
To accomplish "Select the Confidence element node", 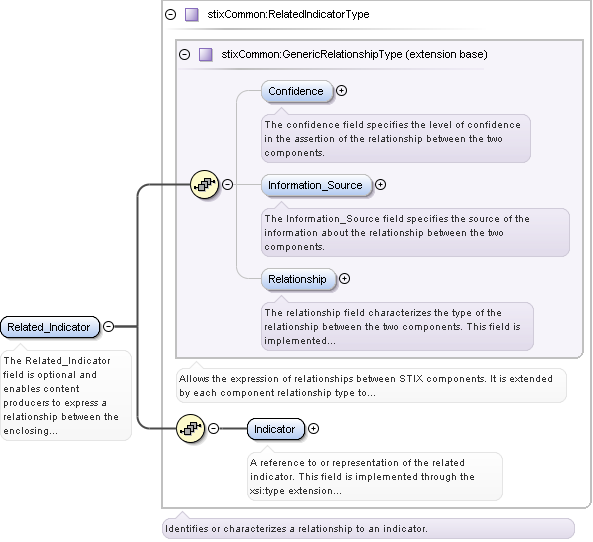I will click(296, 92).
